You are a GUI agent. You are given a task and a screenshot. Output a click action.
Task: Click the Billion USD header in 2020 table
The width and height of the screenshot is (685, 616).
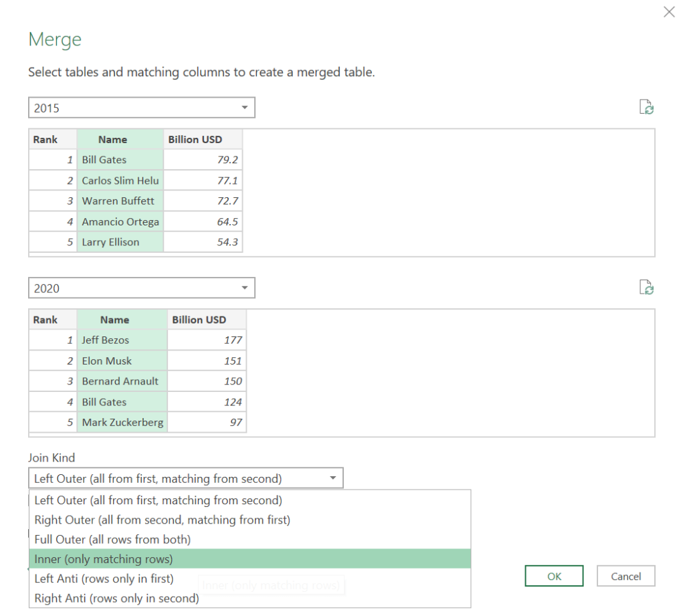click(205, 320)
